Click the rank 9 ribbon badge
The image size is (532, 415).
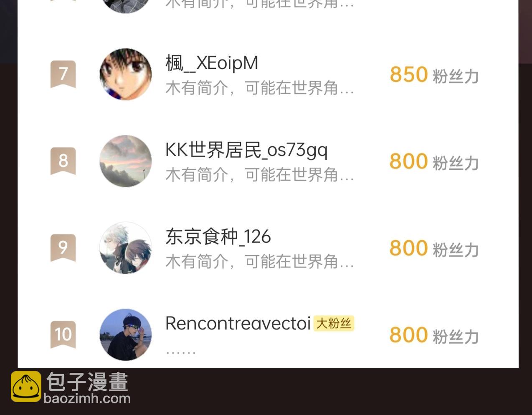coord(63,248)
